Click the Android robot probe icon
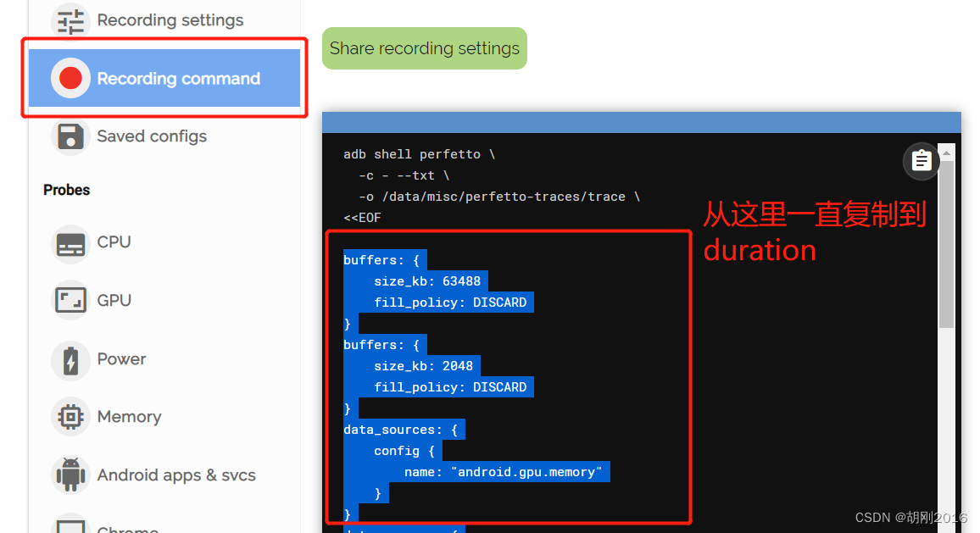Viewport: 980px width, 533px height. coord(70,475)
